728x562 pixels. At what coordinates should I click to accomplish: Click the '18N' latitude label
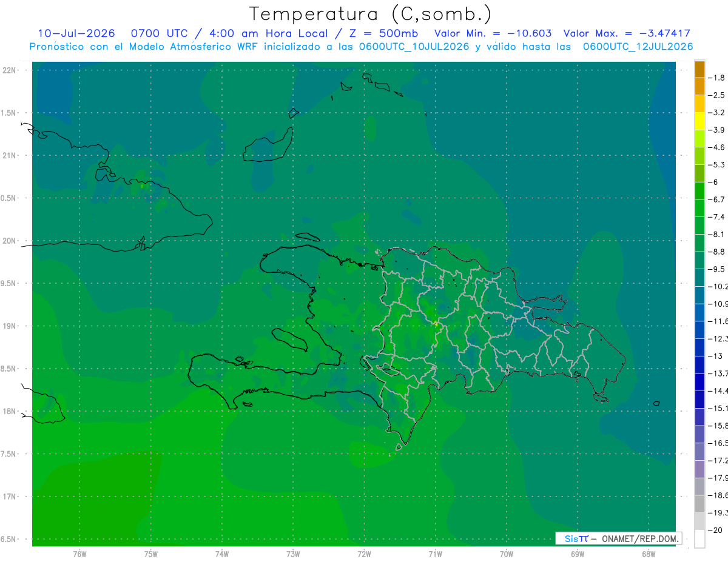click(10, 412)
